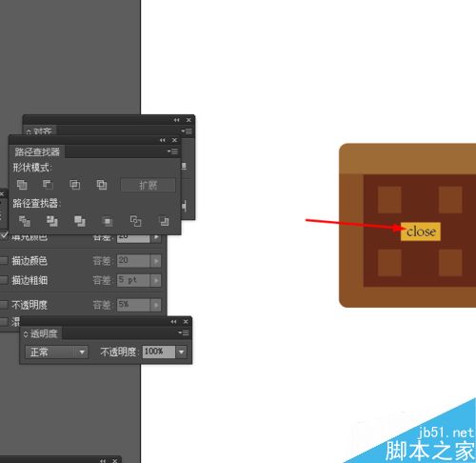The image size is (476, 463).
Task: Apply Minus Front shape mode
Action: tap(48, 185)
